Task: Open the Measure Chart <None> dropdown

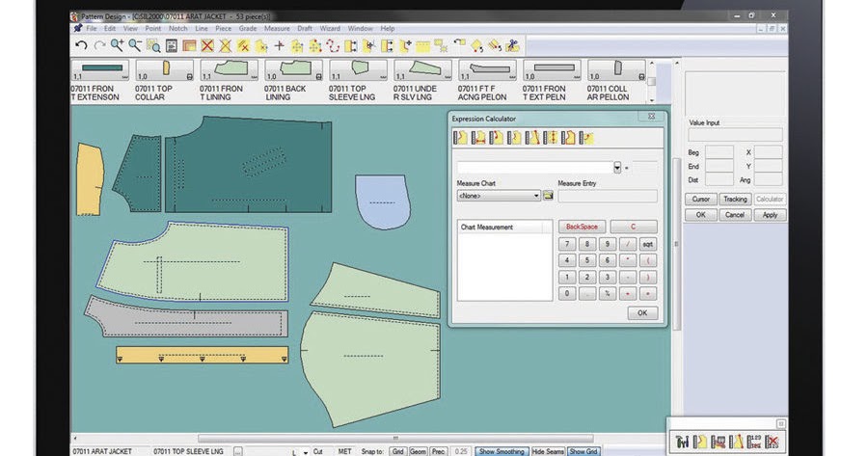Action: pos(499,196)
